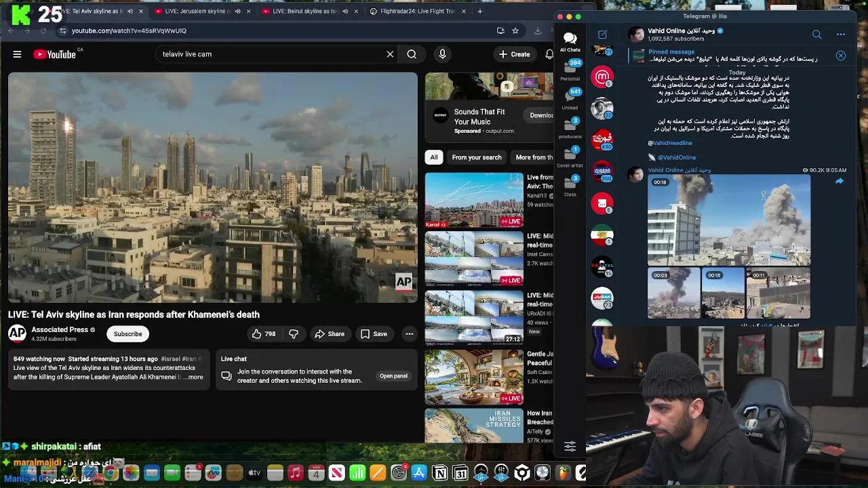This screenshot has height=488, width=868.
Task: Open Telegram producers folder
Action: [x=570, y=128]
